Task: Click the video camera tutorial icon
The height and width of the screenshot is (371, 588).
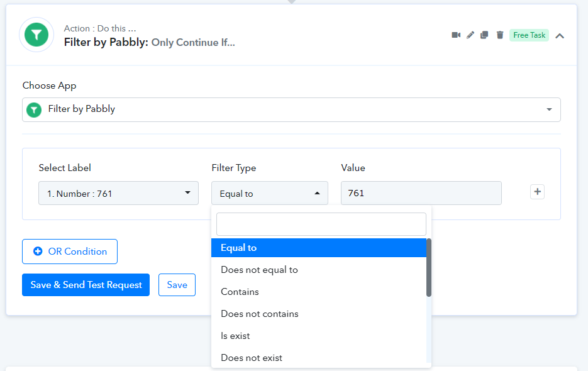Action: click(456, 35)
